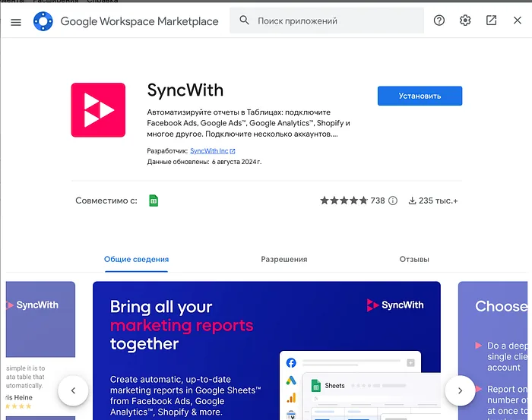Click the Google Workspace Marketplace logo
Screen dimensions: 532x420
(43, 21)
